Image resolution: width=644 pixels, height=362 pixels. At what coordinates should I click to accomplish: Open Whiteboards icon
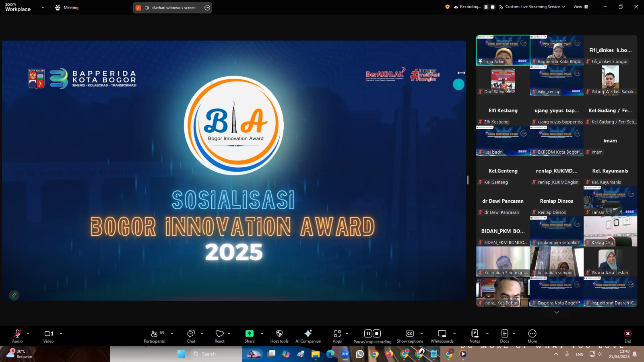(x=442, y=333)
